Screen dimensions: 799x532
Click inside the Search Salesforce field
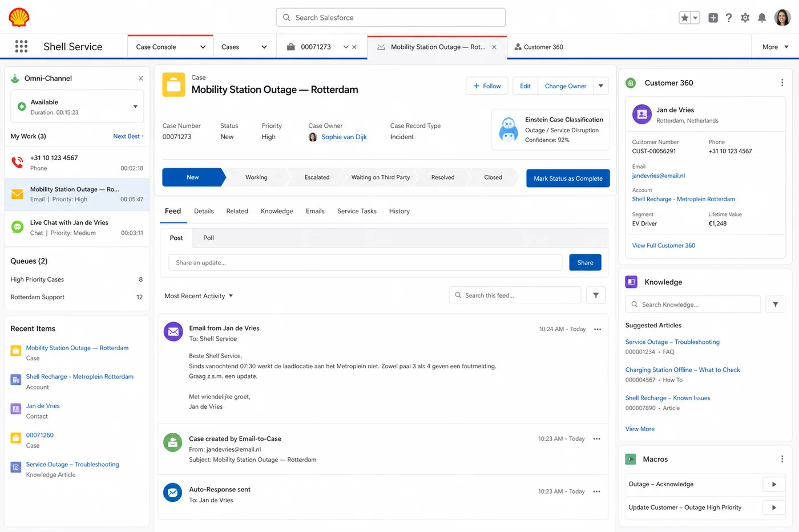[x=391, y=18]
